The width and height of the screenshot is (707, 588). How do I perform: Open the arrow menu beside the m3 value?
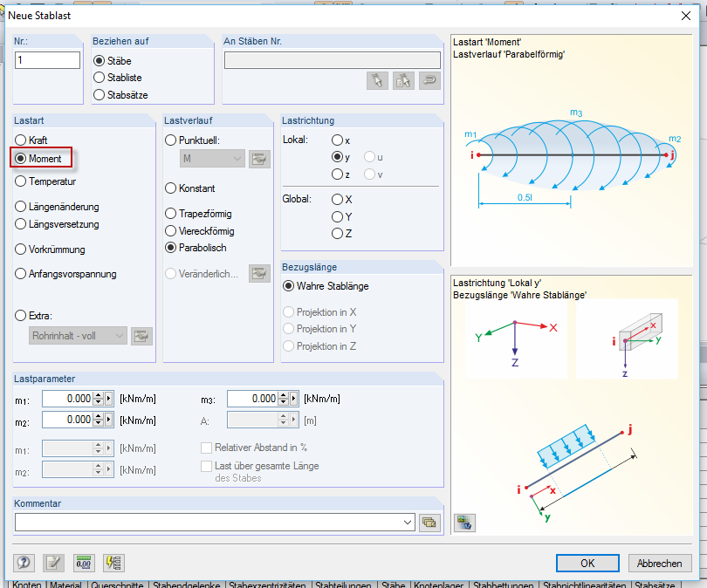pyautogui.click(x=294, y=399)
